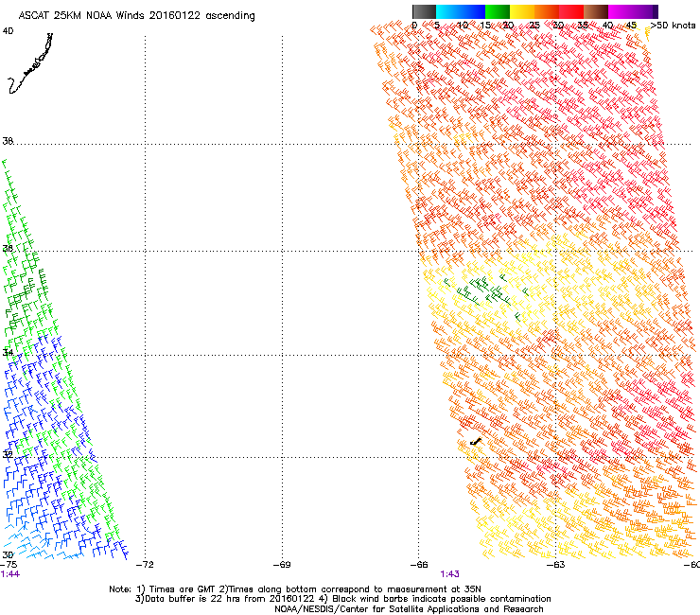This screenshot has height=615, width=700.
Task: Click the purple swath time '1:43'
Action: [x=449, y=574]
